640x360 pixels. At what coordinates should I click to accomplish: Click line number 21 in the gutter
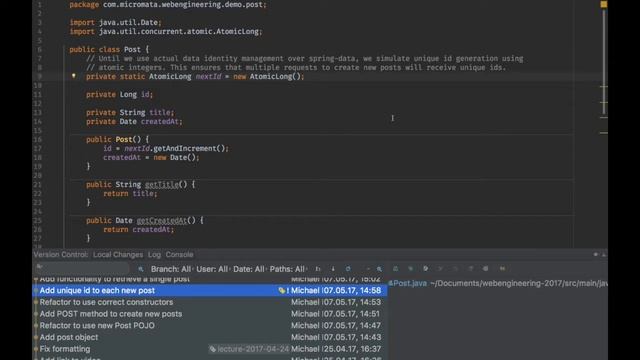coord(38,184)
